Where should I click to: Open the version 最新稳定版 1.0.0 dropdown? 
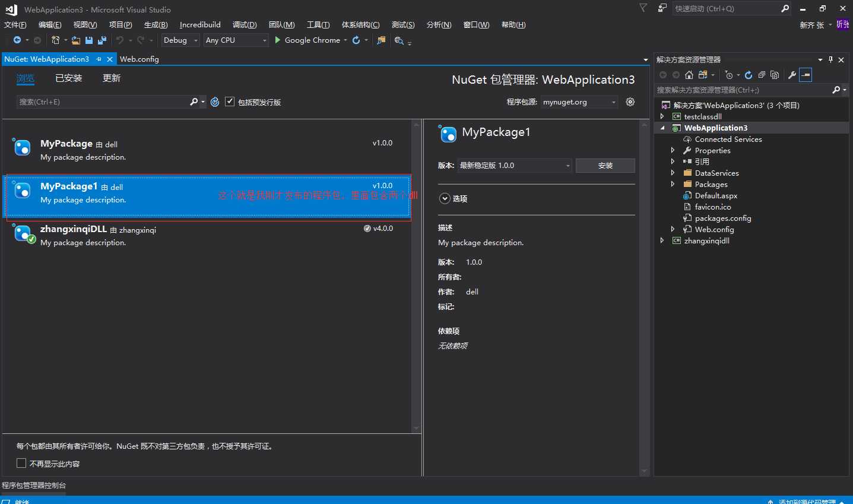point(514,166)
